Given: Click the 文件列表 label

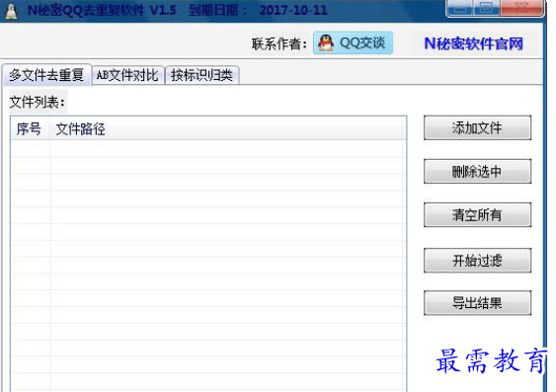Looking at the screenshot, I should click(38, 103).
